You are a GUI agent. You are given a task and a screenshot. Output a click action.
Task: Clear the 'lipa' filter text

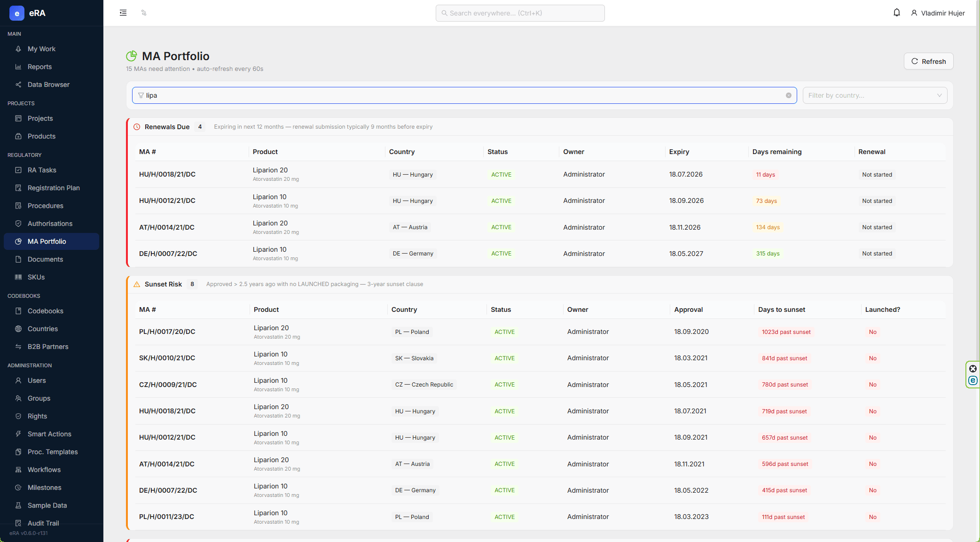coord(788,95)
